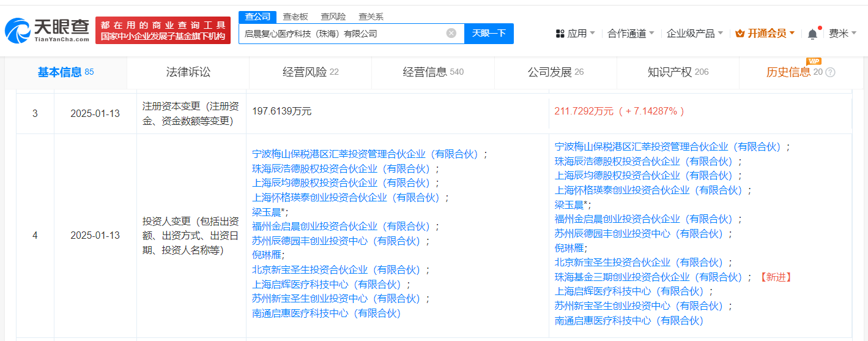Image resolution: width=868 pixels, height=341 pixels.
Task: Expand the 合作通道 dropdown
Action: [x=631, y=34]
